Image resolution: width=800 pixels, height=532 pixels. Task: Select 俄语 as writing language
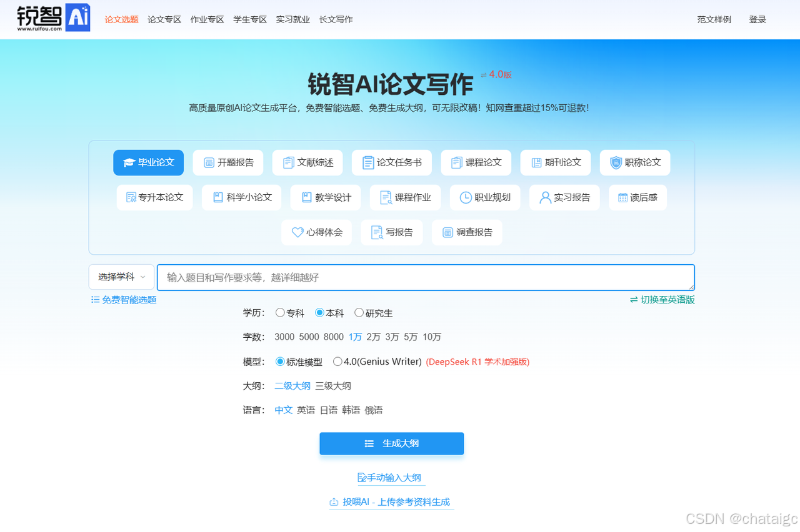click(x=374, y=410)
